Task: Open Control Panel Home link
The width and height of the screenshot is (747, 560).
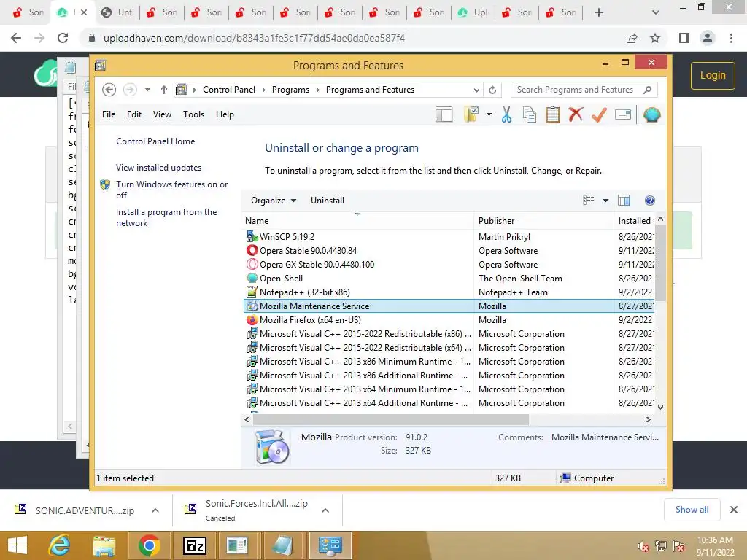Action: (155, 141)
